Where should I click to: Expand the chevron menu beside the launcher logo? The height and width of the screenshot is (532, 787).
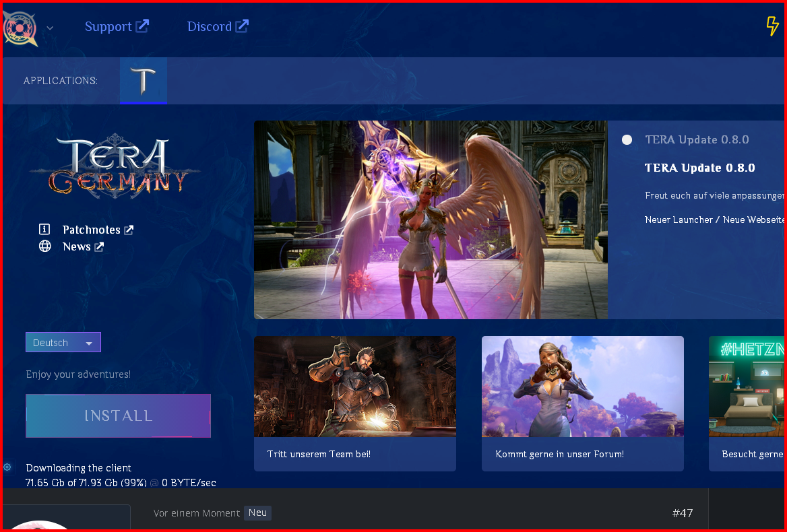(x=50, y=28)
